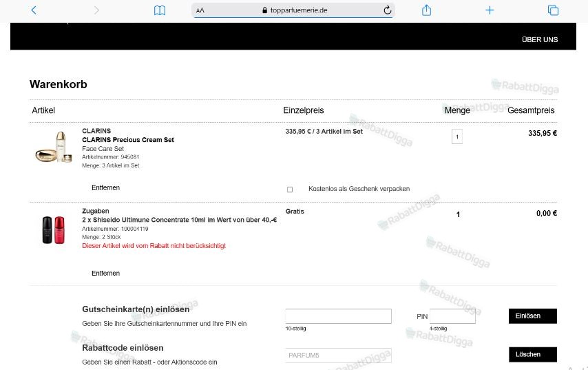Image resolution: width=588 pixels, height=370 pixels.
Task: Remove the Shiseido Zugaben item via Entfernen
Action: 106,273
